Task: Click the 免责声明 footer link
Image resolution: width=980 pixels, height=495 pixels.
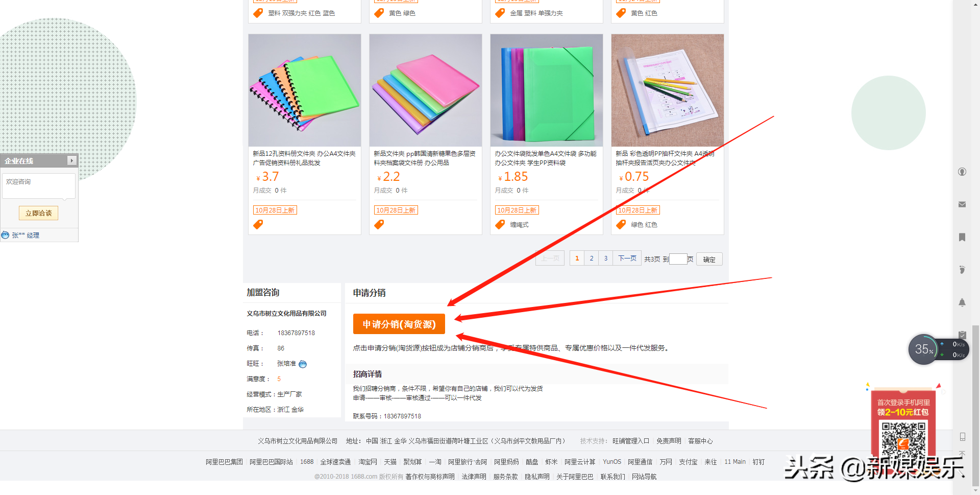Action: pyautogui.click(x=669, y=441)
